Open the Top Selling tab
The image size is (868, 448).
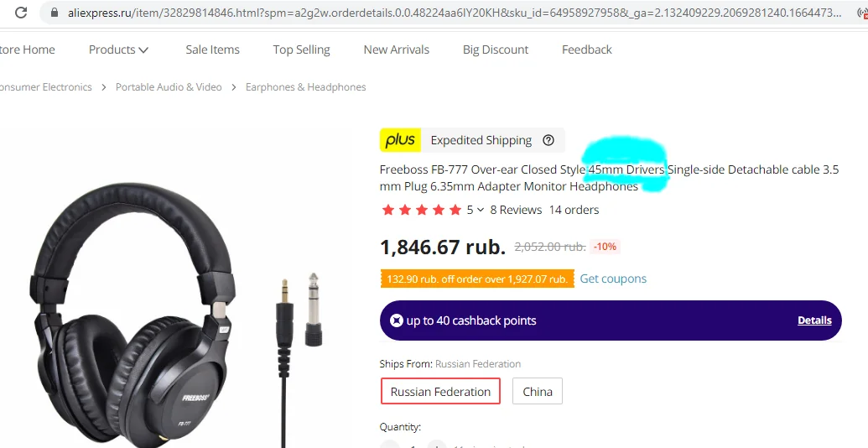(301, 49)
